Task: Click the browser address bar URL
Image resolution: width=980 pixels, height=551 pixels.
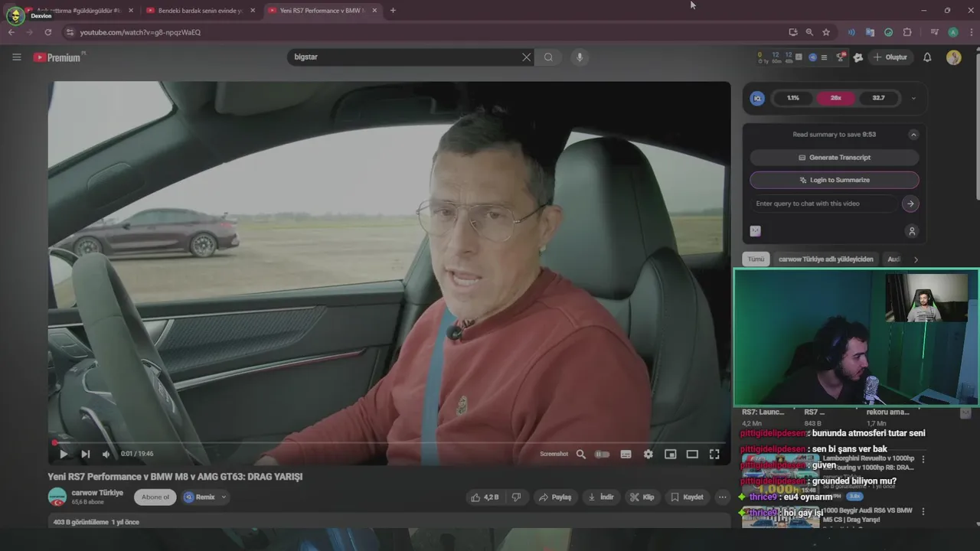Action: point(140,32)
